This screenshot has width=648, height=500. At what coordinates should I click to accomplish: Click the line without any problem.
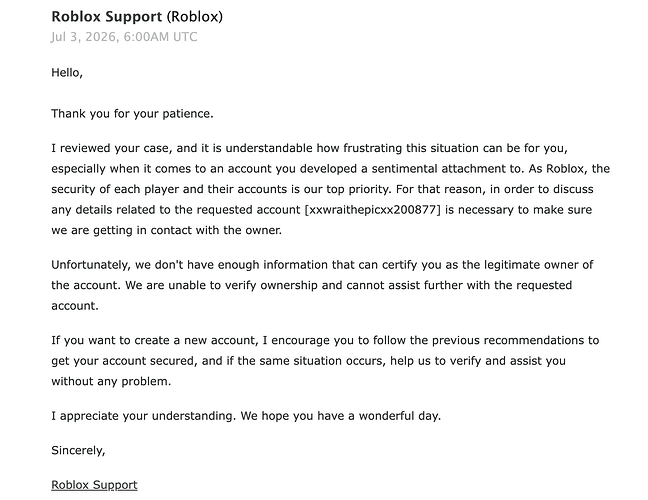point(111,381)
